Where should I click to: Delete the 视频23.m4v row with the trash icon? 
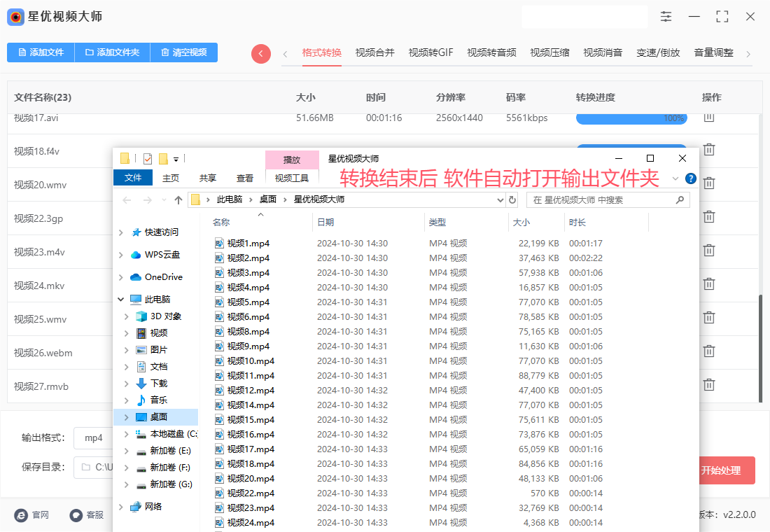[x=708, y=251]
